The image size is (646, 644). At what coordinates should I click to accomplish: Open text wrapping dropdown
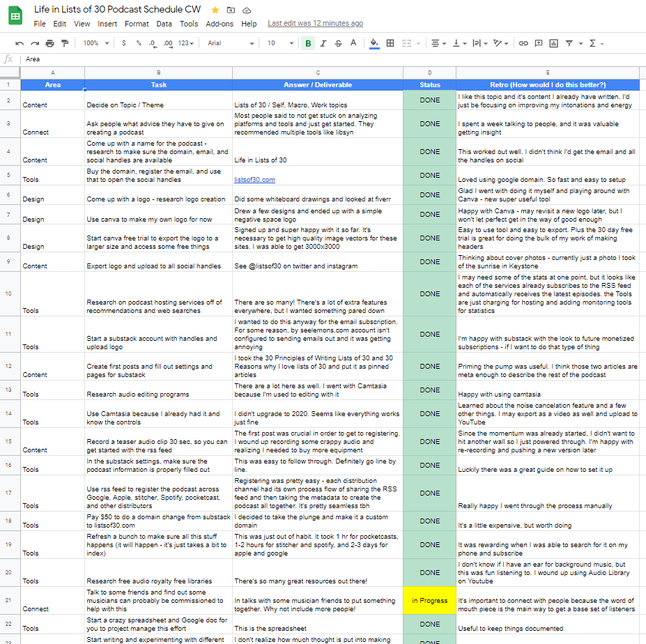click(x=480, y=43)
